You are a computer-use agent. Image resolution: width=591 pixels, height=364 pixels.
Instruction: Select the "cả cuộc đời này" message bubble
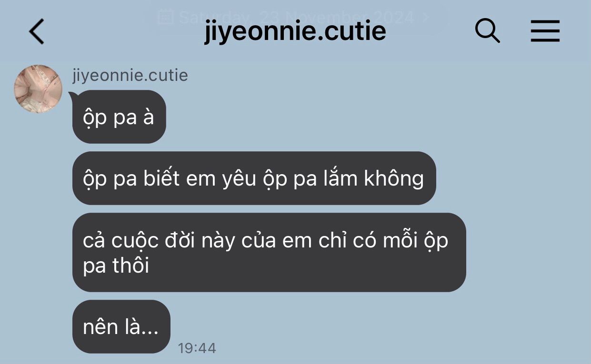(269, 252)
